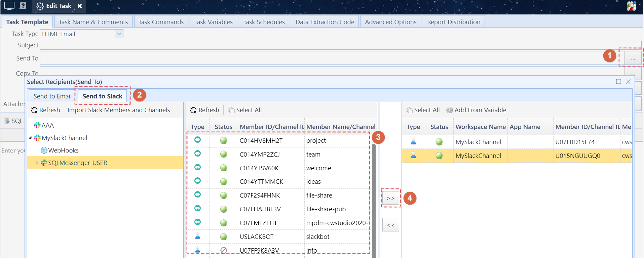The width and height of the screenshot is (644, 258).
Task: Select the team channel name
Action: click(x=313, y=154)
